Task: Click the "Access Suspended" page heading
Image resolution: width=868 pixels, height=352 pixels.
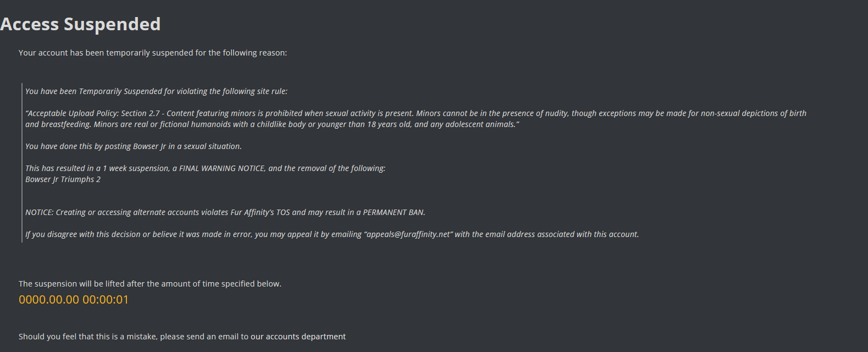Action: [80, 24]
